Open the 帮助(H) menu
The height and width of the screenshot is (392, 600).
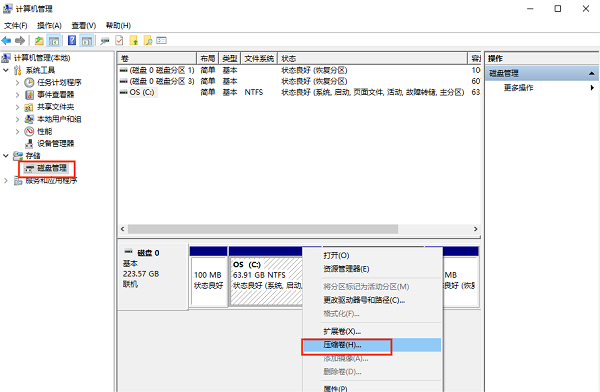pos(118,26)
